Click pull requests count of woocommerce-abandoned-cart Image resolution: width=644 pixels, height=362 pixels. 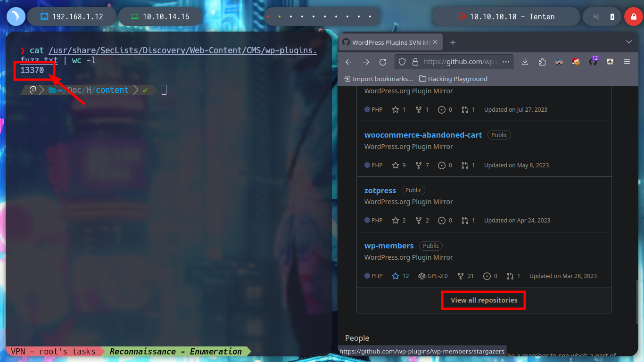tap(468, 165)
